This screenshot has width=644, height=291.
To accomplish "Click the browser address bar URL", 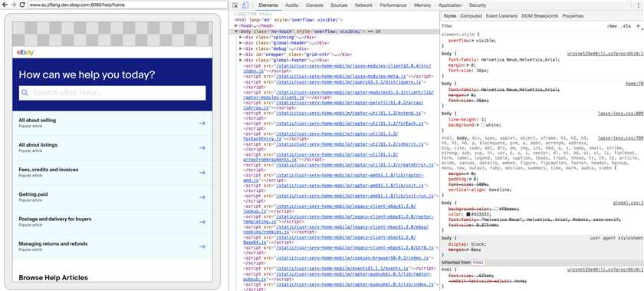I will [77, 5].
